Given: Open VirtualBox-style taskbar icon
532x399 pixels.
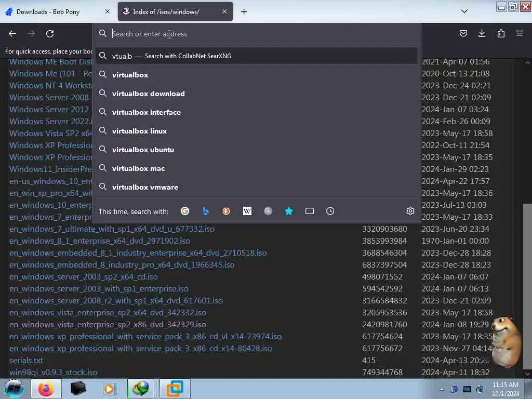Looking at the screenshot, I should coord(175,389).
